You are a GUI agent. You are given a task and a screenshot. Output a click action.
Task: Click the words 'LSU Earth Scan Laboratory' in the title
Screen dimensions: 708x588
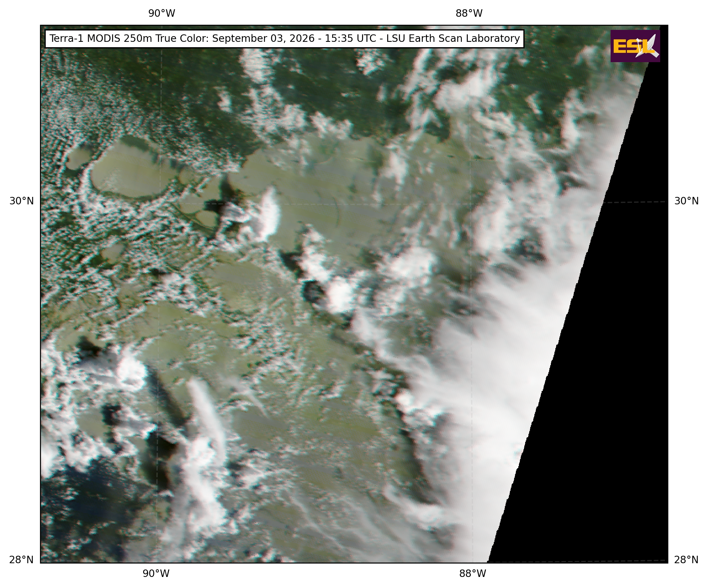(x=453, y=39)
